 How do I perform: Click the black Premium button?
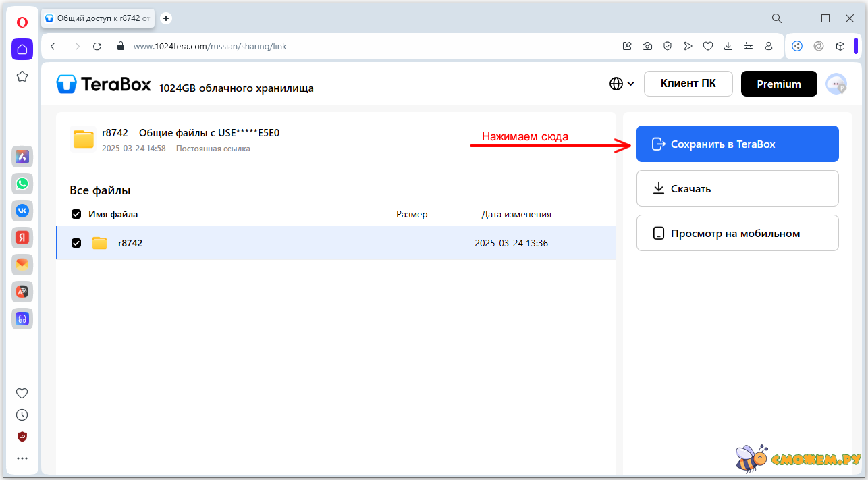[779, 84]
